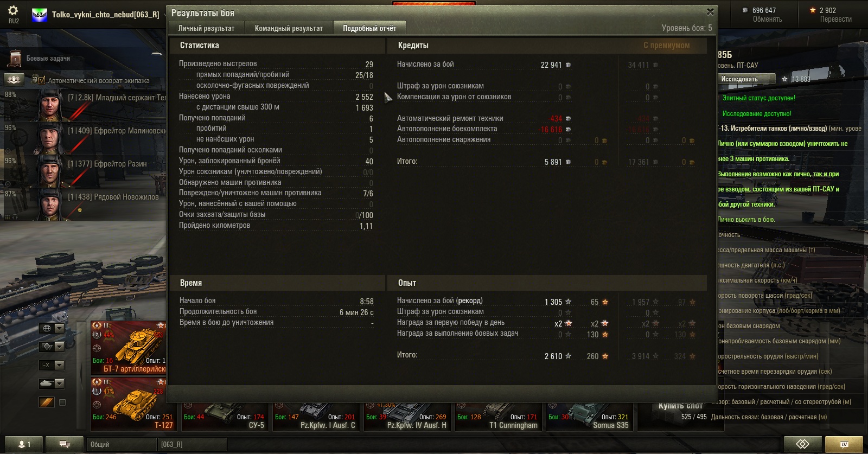
Task: Click the crew group icon button
Action: pyautogui.click(x=14, y=80)
